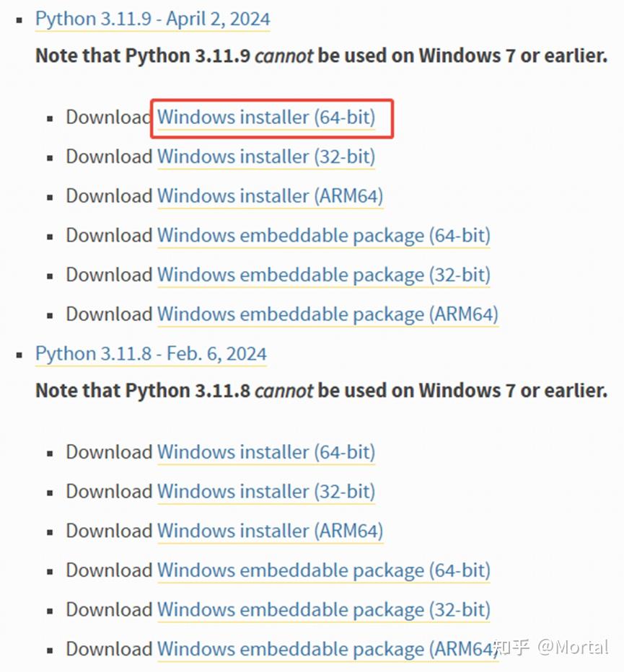Get 3.11.8 Windows embeddable package (ARM64)
The image size is (624, 672).
coord(326,649)
